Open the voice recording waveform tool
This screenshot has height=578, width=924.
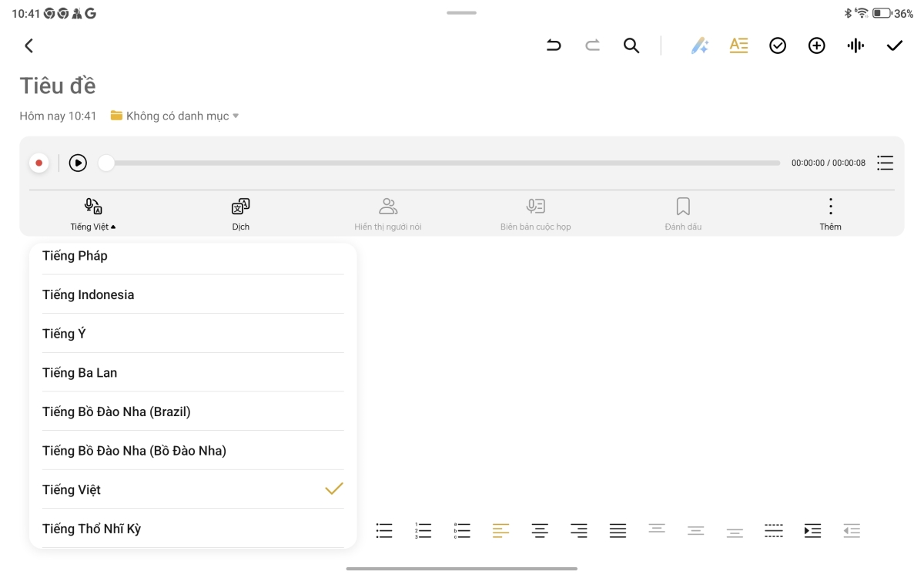pos(855,46)
